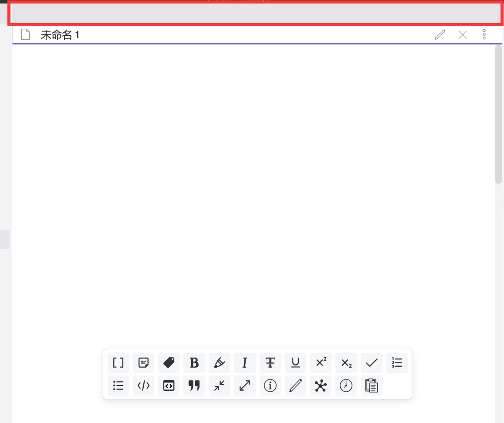Insert inline code with the </> icon

(143, 385)
